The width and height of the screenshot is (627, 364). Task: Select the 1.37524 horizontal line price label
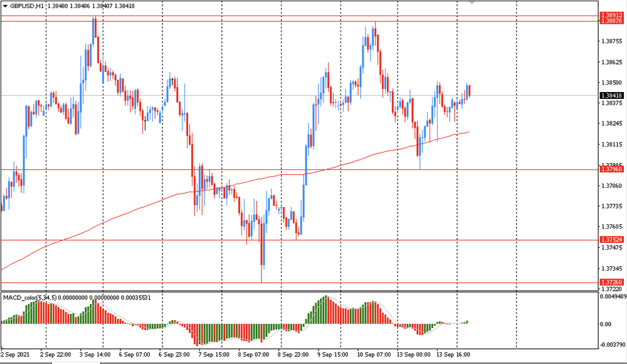pos(612,240)
